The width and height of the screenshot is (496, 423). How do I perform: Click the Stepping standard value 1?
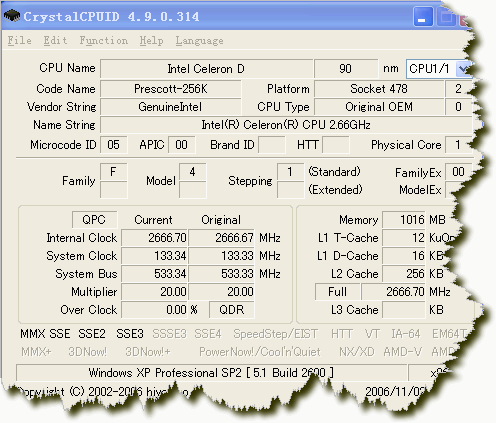point(290,172)
